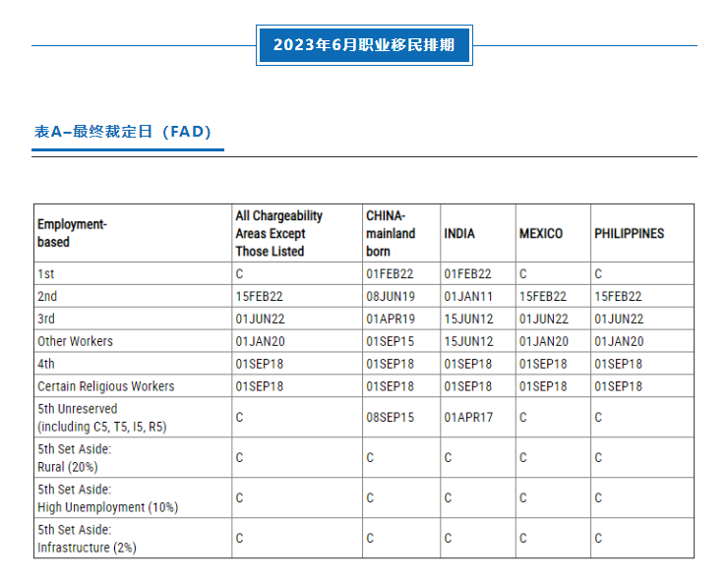728x581 pixels.
Task: Select the Certain Religious Workers row label
Action: (x=106, y=386)
